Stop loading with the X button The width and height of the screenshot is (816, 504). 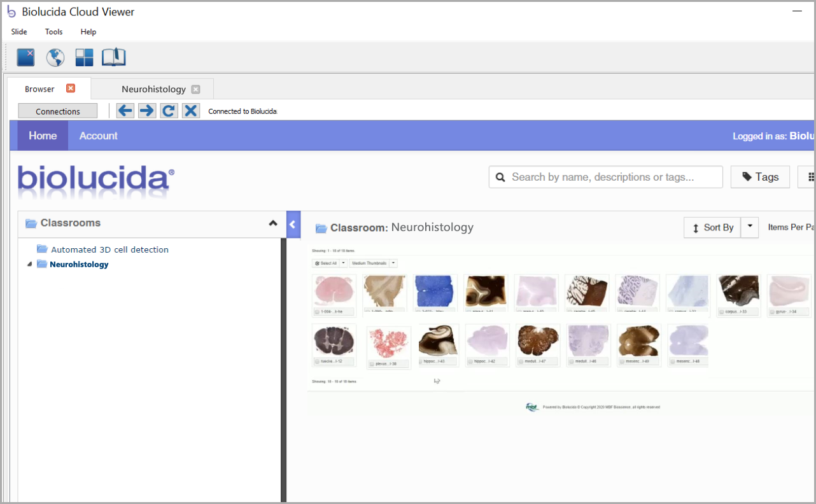pos(190,111)
